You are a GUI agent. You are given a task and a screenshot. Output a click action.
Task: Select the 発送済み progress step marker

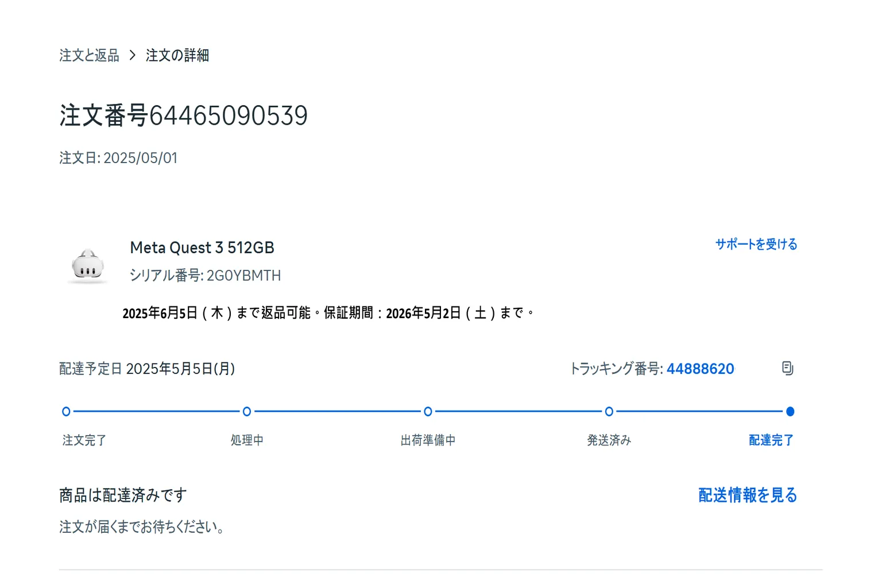(x=609, y=411)
